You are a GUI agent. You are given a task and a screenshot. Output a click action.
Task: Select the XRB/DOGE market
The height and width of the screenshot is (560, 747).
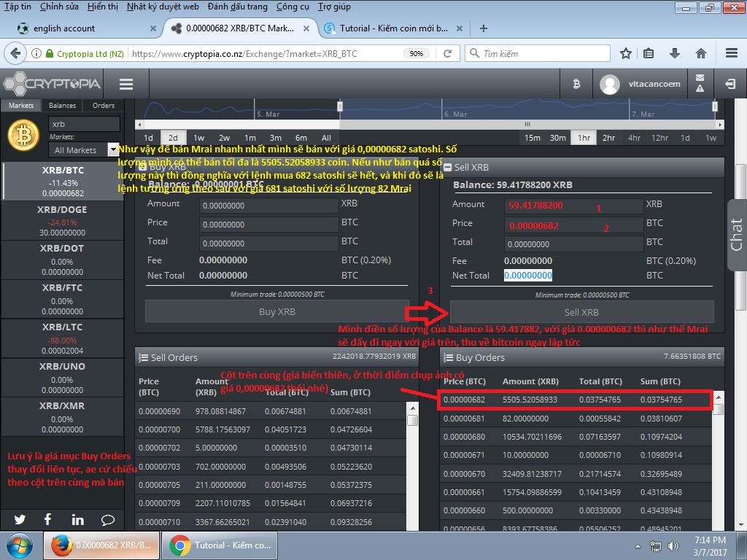tap(63, 220)
